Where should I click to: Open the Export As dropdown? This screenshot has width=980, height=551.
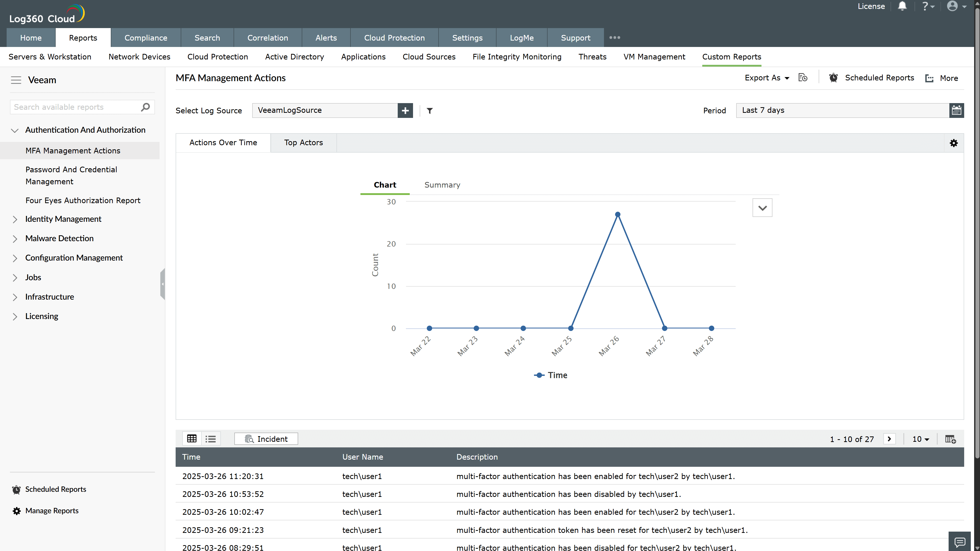coord(767,78)
